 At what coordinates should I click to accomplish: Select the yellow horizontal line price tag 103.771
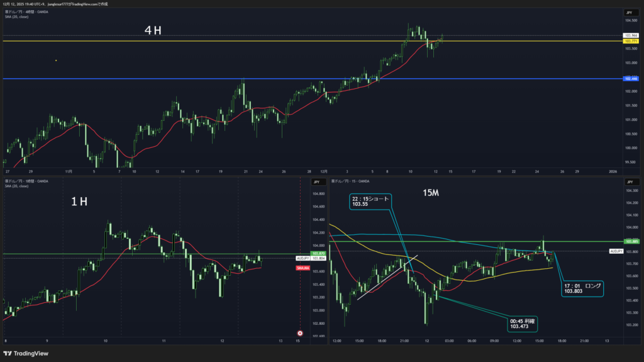(630, 41)
